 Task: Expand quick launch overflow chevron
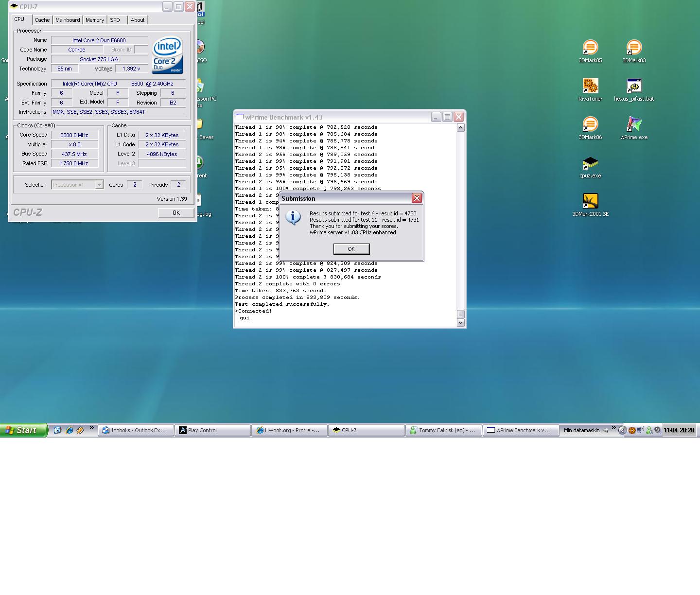[92, 428]
